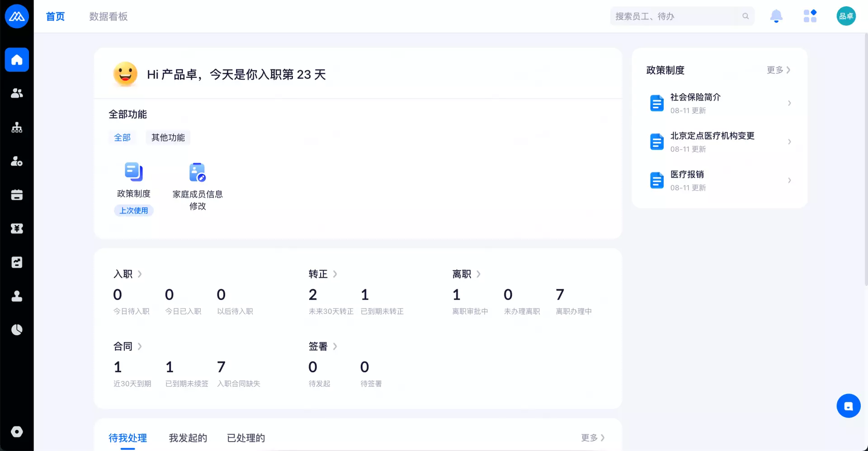The height and width of the screenshot is (451, 868).
Task: Click the smiley emoji beside greeting
Action: pos(125,74)
